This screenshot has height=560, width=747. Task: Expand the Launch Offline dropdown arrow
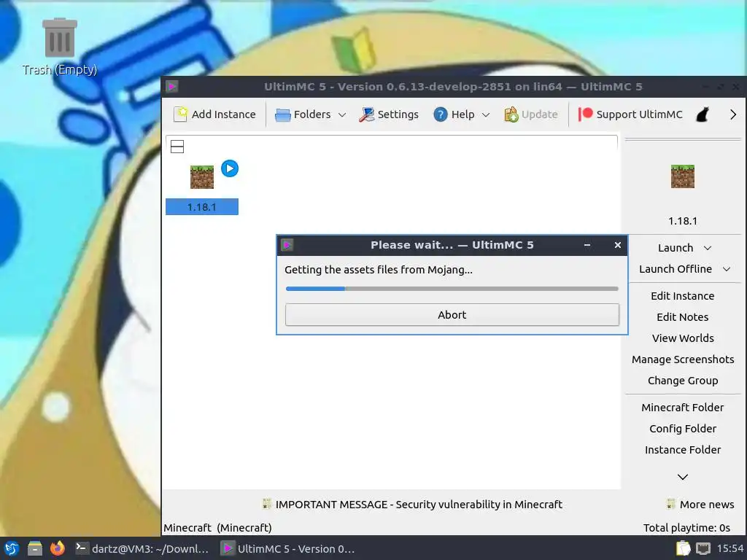727,270
